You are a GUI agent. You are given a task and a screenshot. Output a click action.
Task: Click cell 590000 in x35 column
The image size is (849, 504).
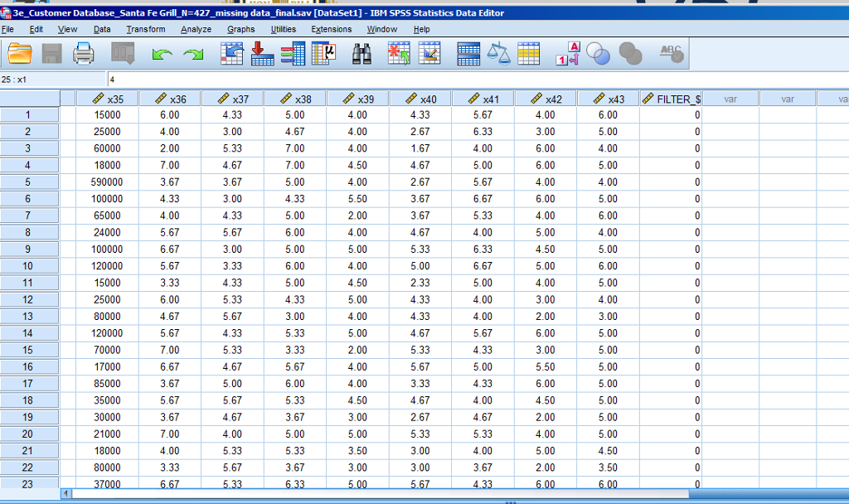(x=107, y=182)
